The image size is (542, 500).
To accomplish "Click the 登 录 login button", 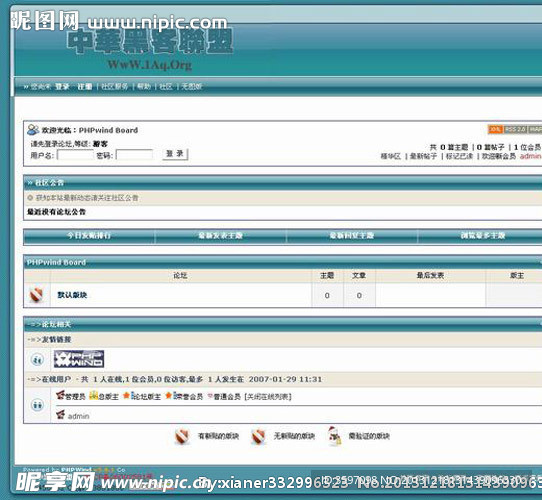I will click(x=175, y=154).
